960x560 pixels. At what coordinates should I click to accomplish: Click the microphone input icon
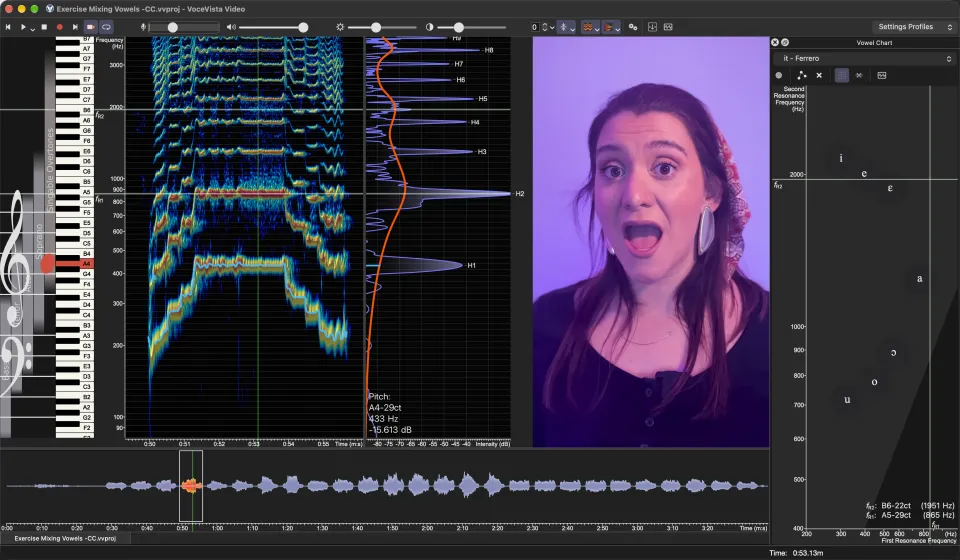(143, 27)
